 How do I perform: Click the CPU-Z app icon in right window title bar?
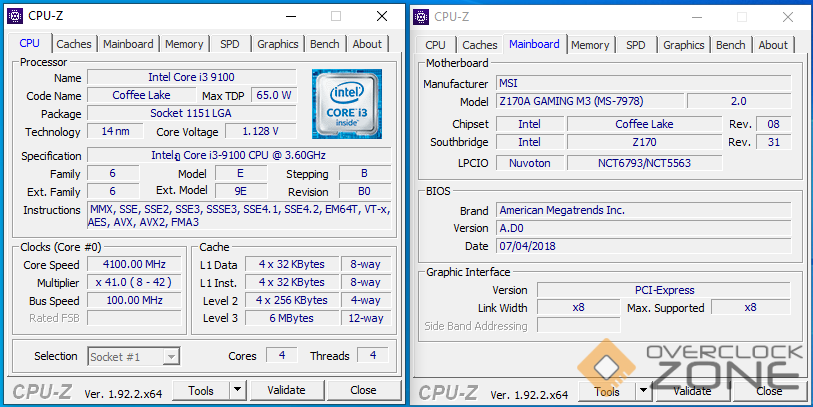pos(421,17)
